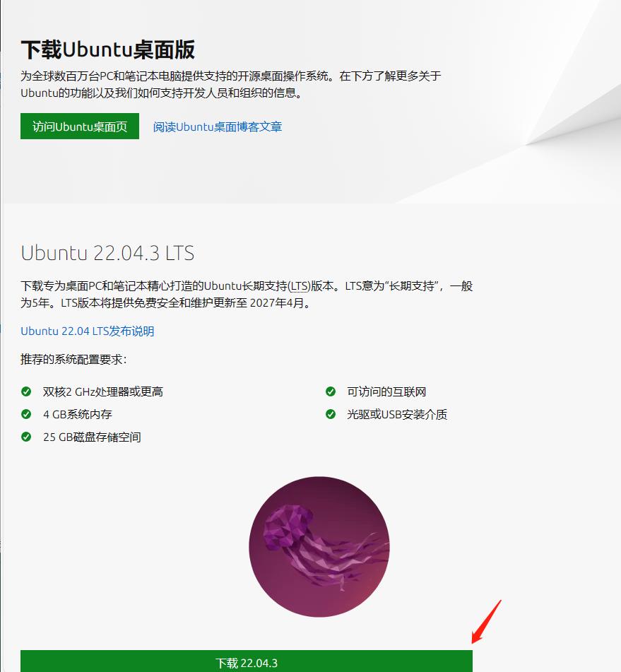Click the green 下载 22.04.3 download button
Screen dimensions: 621x672
tap(247, 661)
